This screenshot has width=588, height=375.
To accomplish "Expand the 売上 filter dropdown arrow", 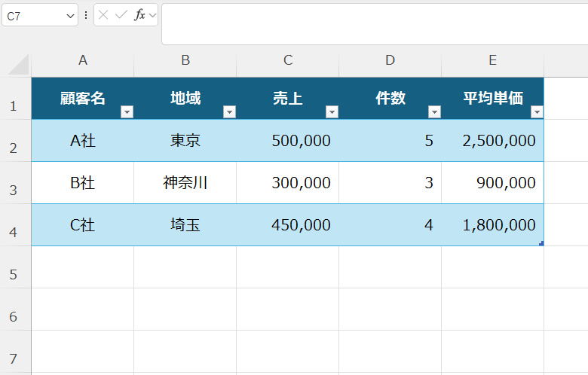I will (332, 112).
